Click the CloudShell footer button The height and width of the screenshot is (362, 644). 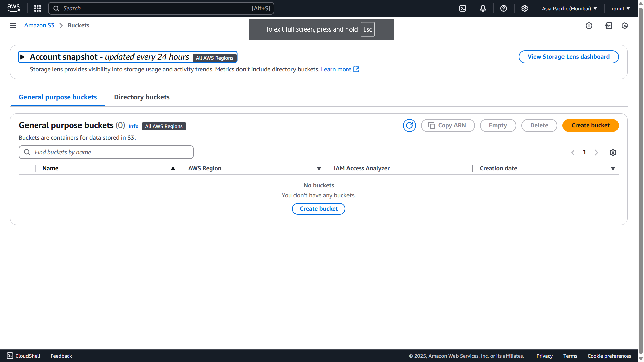click(23, 356)
